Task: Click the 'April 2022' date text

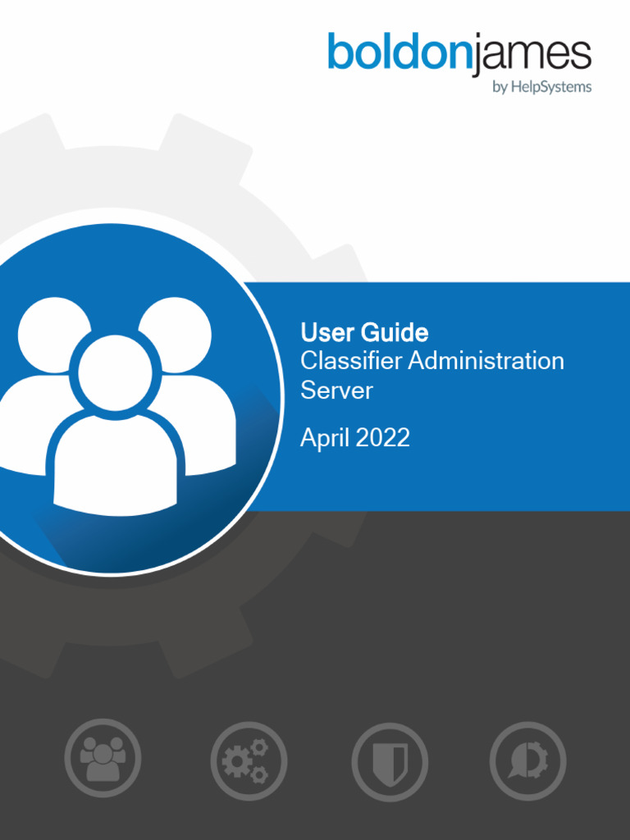Action: [354, 438]
